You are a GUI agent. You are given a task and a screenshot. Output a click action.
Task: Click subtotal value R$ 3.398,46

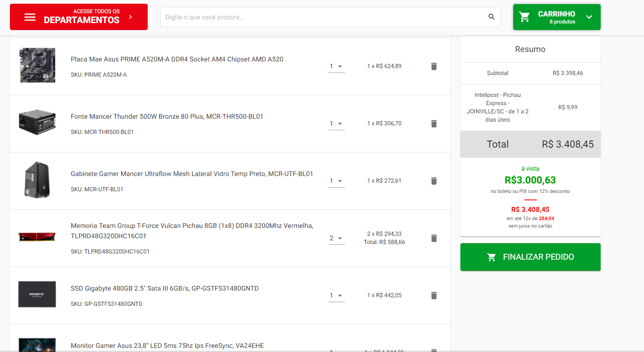click(x=568, y=73)
